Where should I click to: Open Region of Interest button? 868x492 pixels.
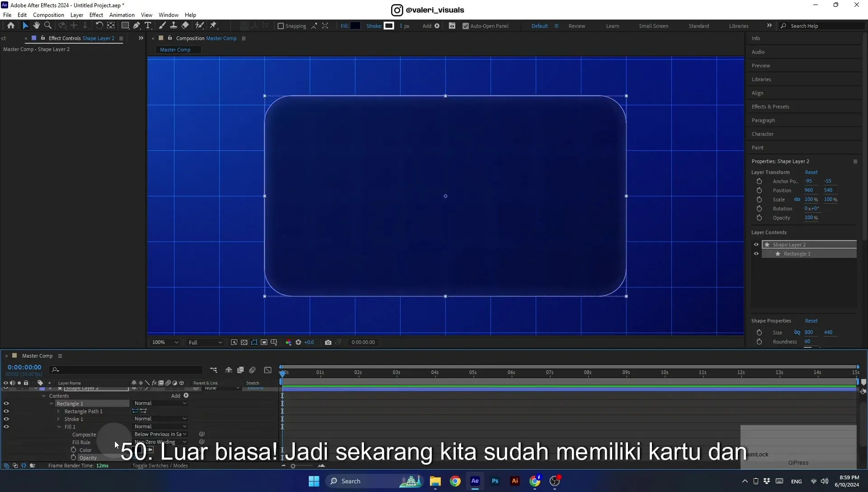tap(264, 342)
